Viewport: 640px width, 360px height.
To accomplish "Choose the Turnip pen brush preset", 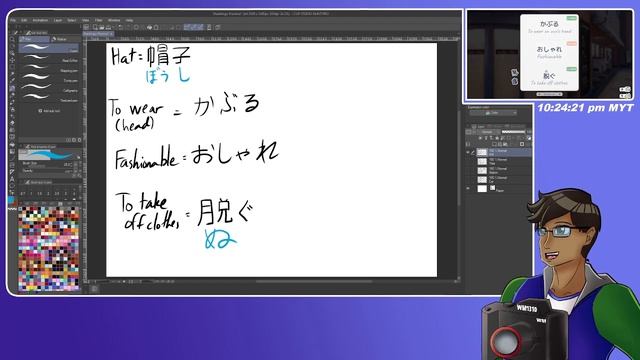I will coord(49,79).
